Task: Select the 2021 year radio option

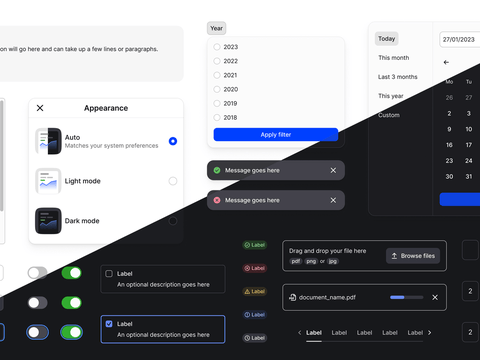Action: click(217, 75)
